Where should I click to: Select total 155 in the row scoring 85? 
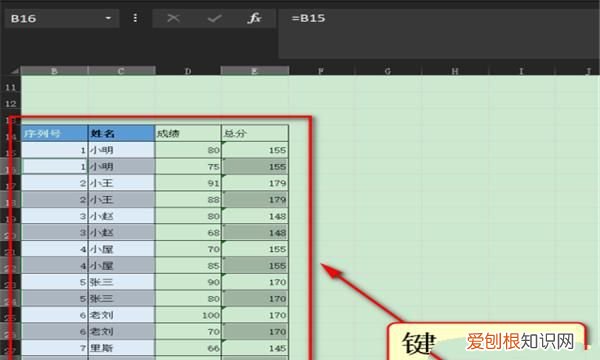255,265
